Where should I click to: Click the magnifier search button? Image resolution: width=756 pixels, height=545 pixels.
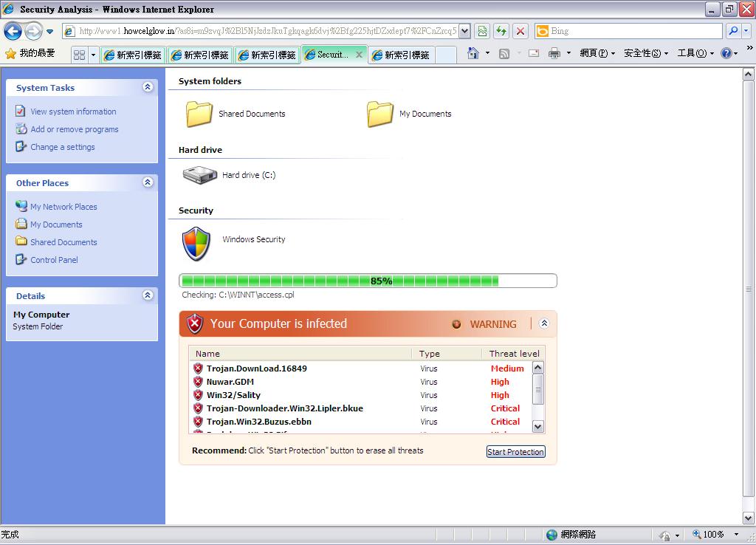[733, 31]
